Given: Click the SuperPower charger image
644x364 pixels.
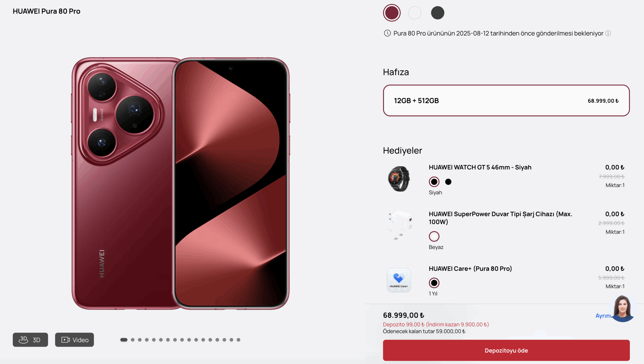Looking at the screenshot, I should 399,225.
